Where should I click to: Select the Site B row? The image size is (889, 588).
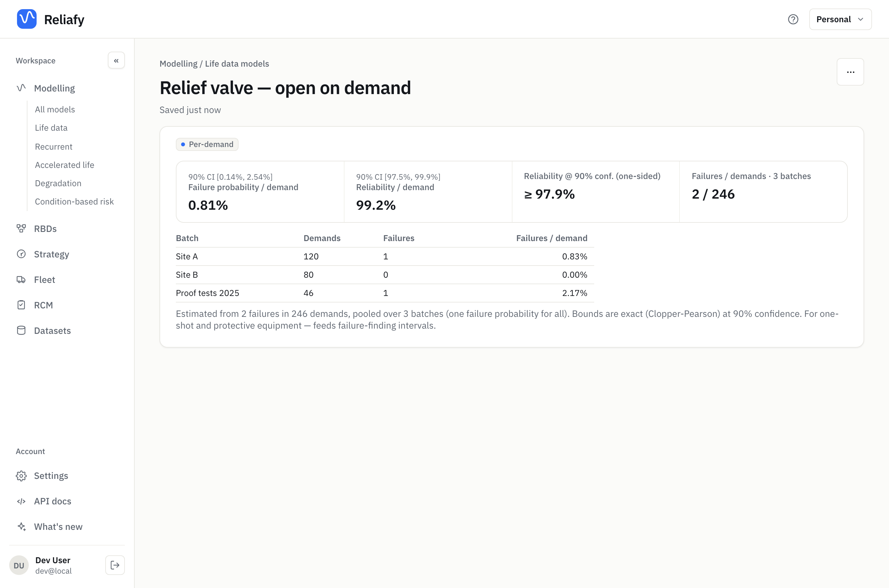385,275
